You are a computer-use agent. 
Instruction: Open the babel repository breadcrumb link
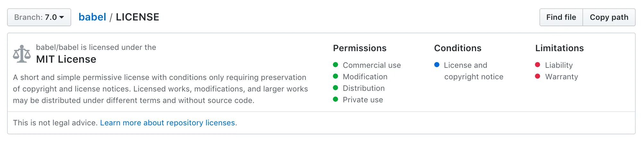point(92,17)
